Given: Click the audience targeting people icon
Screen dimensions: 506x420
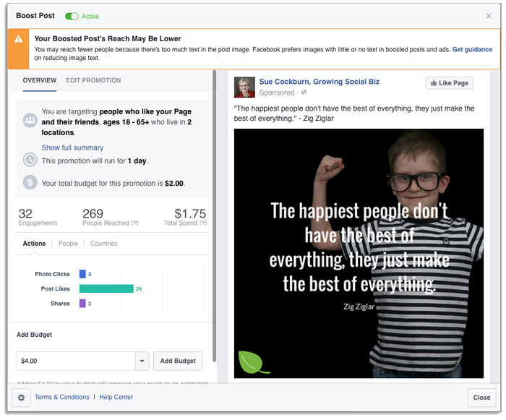Looking at the screenshot, I should 30,121.
